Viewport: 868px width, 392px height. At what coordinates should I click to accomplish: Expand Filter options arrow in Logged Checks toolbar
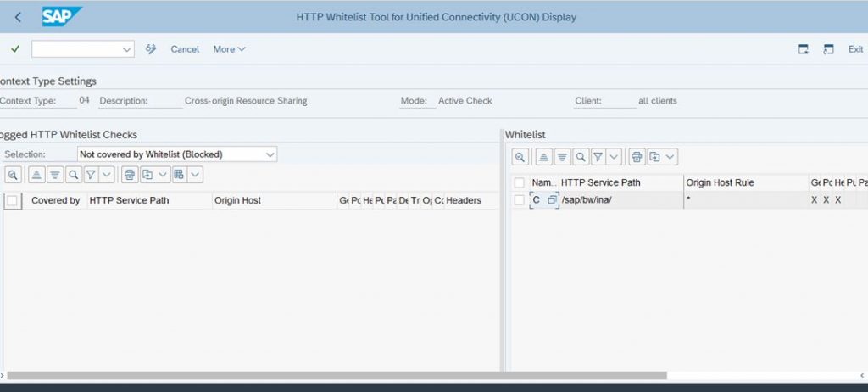107,175
